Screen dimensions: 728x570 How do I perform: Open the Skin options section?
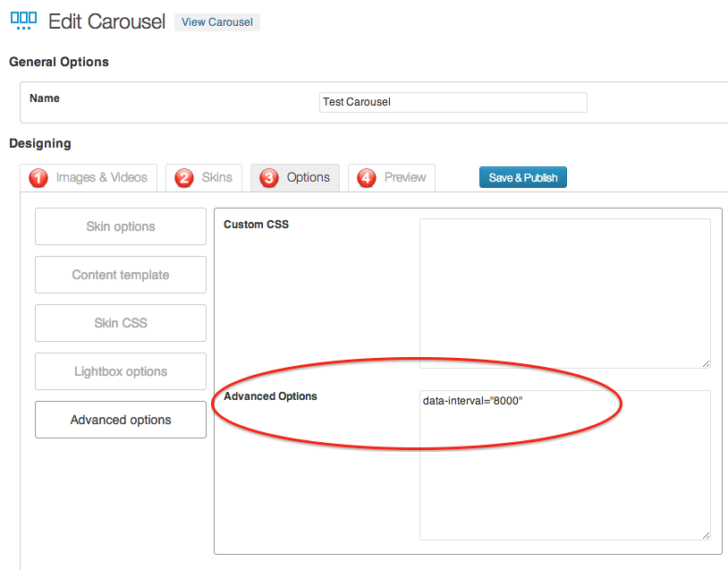tap(121, 226)
